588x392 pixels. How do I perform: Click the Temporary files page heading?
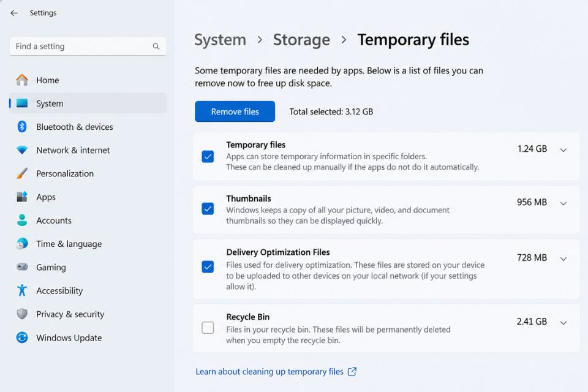point(413,40)
